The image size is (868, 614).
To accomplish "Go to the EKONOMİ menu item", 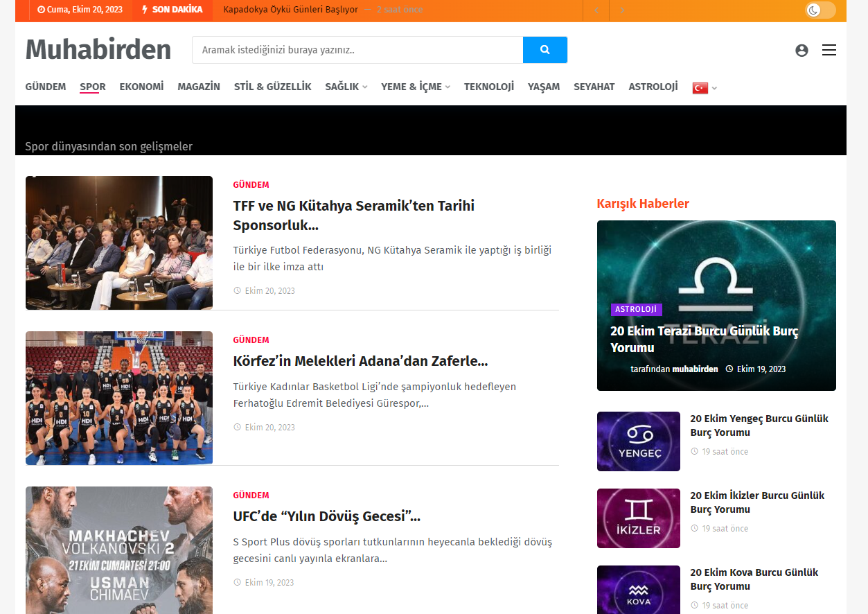I will coord(141,87).
